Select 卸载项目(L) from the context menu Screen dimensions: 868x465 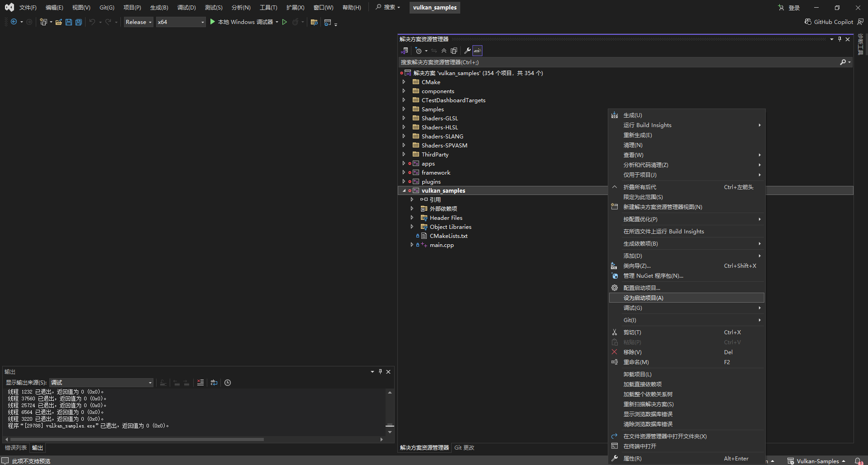(x=687, y=374)
